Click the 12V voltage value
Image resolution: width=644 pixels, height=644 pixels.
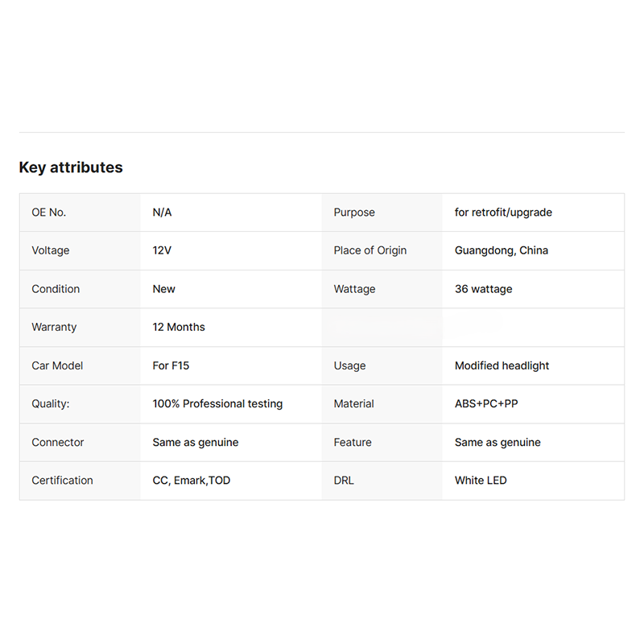click(x=162, y=250)
